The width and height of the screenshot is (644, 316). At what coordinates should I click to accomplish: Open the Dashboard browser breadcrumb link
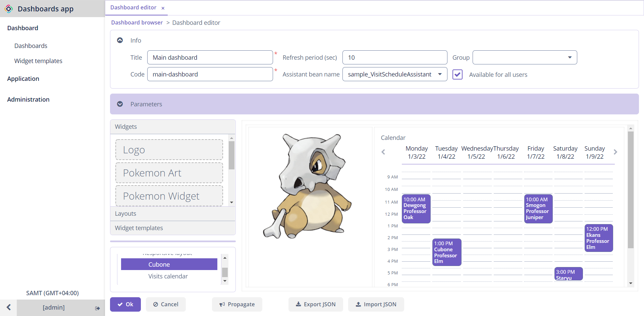[137, 22]
